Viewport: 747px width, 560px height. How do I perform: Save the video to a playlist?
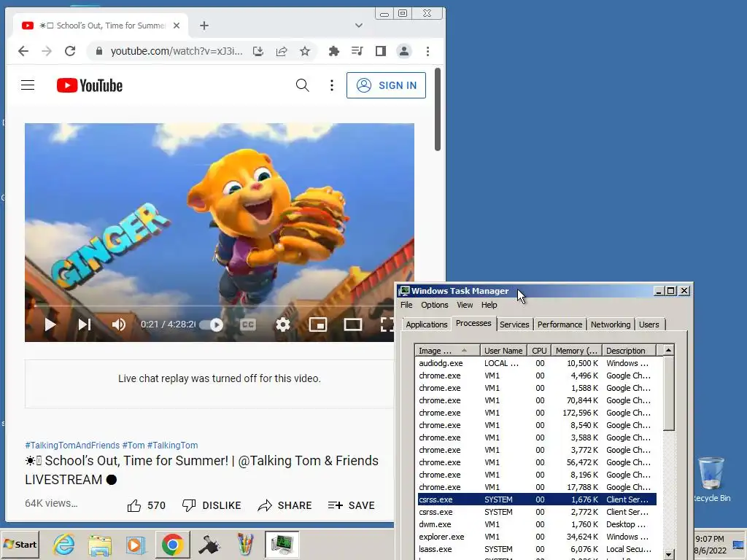351,505
